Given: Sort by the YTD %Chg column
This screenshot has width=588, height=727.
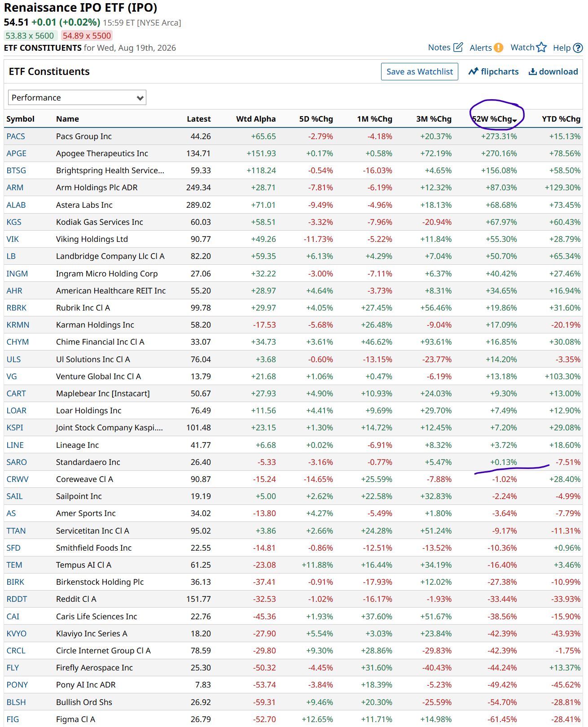Looking at the screenshot, I should click(x=561, y=119).
